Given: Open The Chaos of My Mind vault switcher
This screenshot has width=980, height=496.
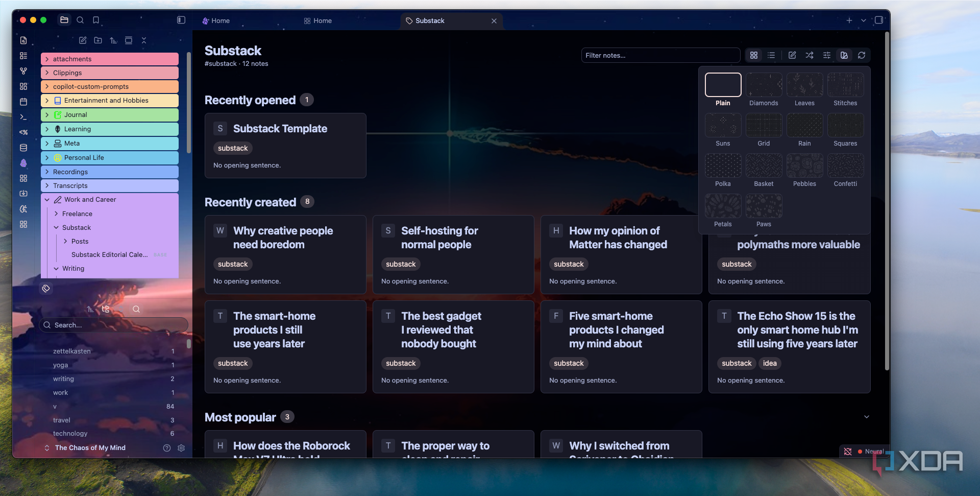Looking at the screenshot, I should [x=85, y=448].
